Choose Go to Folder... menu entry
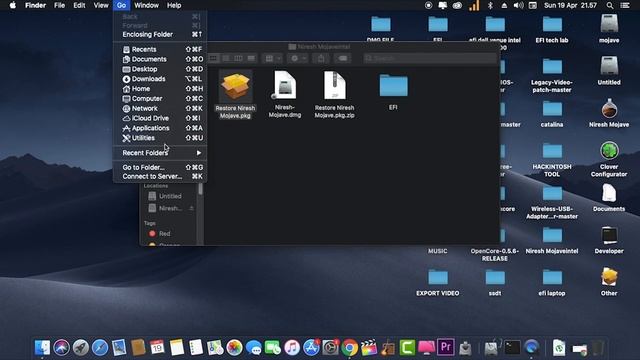This screenshot has width=640, height=360. [160, 167]
